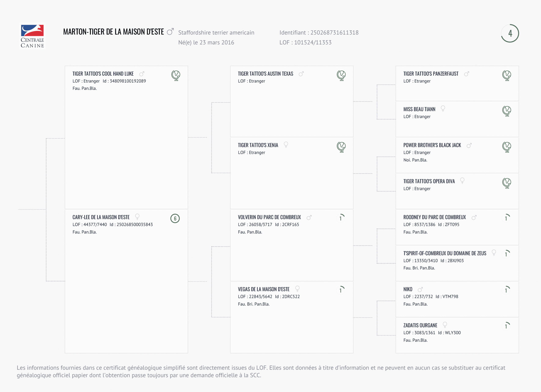Screen dimensions: 541x392
Task: Click generation 1 badge on Zadatis Ourgane
Action: [506, 326]
